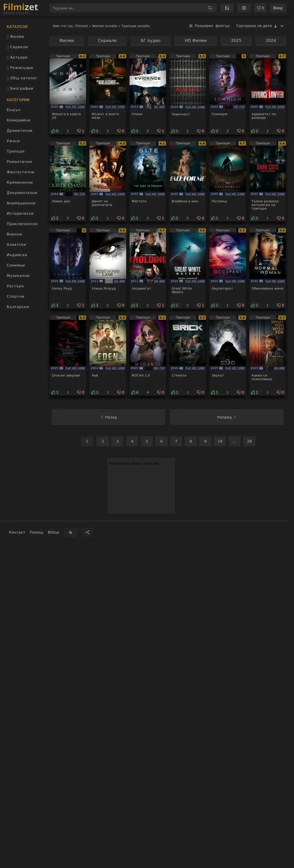The width and height of the screenshot is (294, 868).
Task: Click the BGtop footer link
Action: pos(53,532)
